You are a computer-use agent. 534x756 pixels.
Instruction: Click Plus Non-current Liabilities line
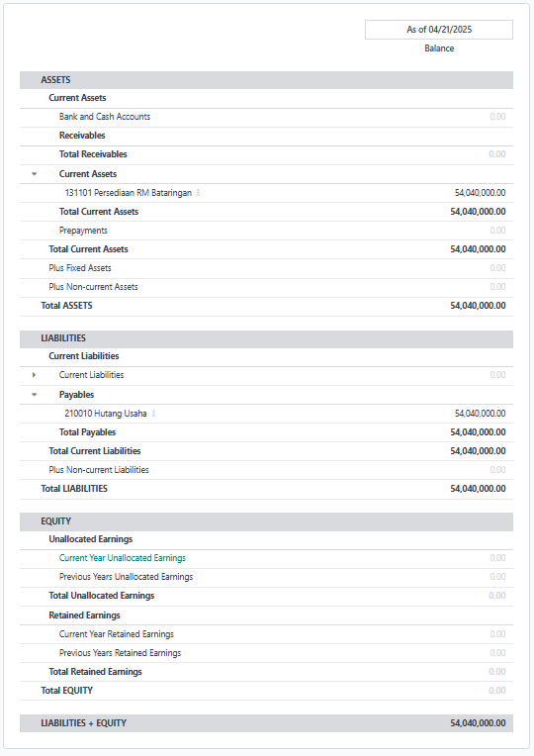click(x=266, y=470)
